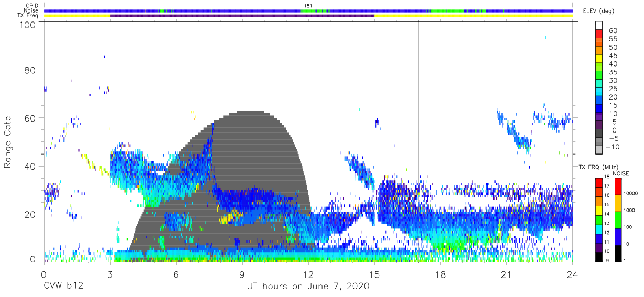Click the 3 tick on the UT hours axis

pos(110,274)
